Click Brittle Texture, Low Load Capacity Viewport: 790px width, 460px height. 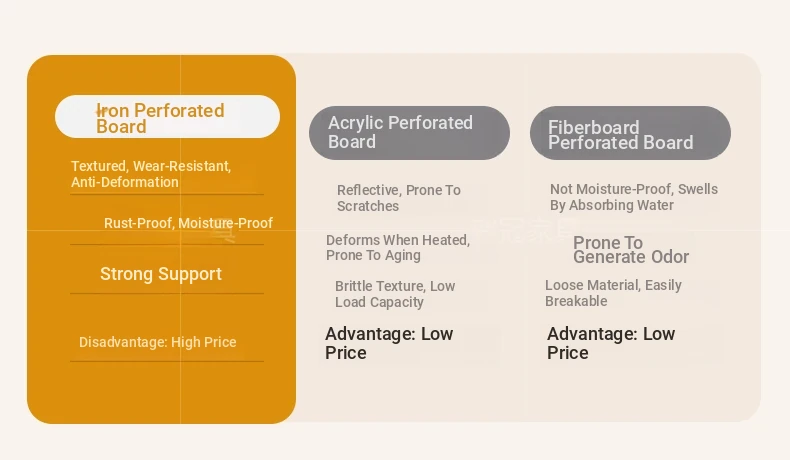point(395,294)
